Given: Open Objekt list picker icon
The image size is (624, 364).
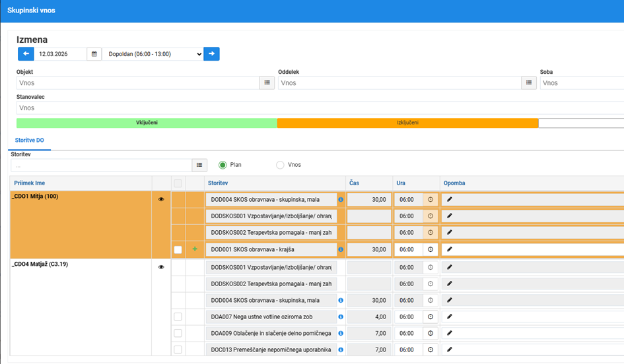Looking at the screenshot, I should coord(267,82).
